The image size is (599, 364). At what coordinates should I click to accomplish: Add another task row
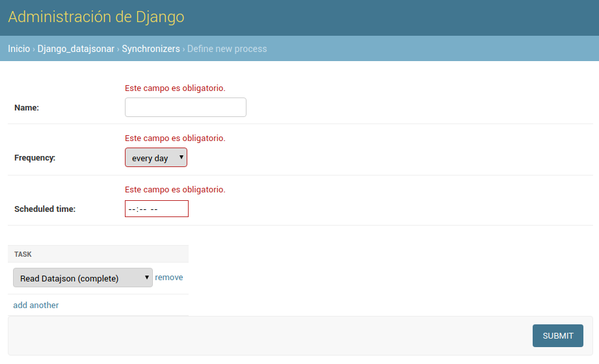point(36,305)
